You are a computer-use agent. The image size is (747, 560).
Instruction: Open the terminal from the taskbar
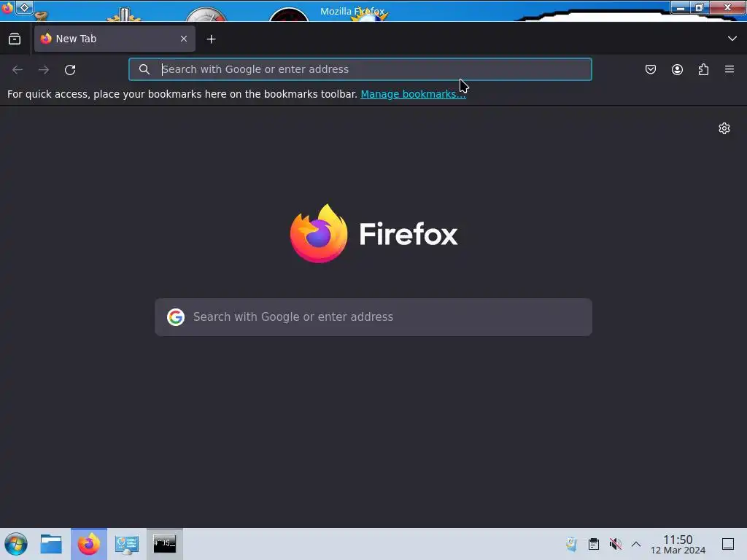164,544
